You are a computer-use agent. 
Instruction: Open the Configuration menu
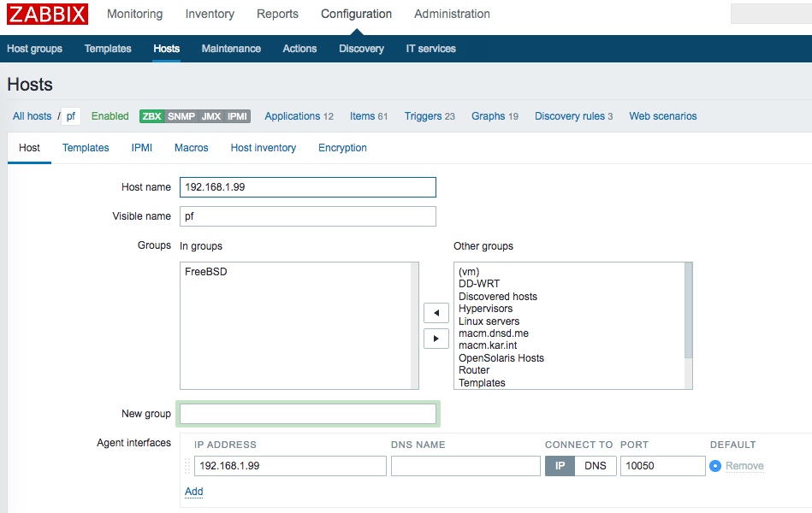pyautogui.click(x=356, y=14)
